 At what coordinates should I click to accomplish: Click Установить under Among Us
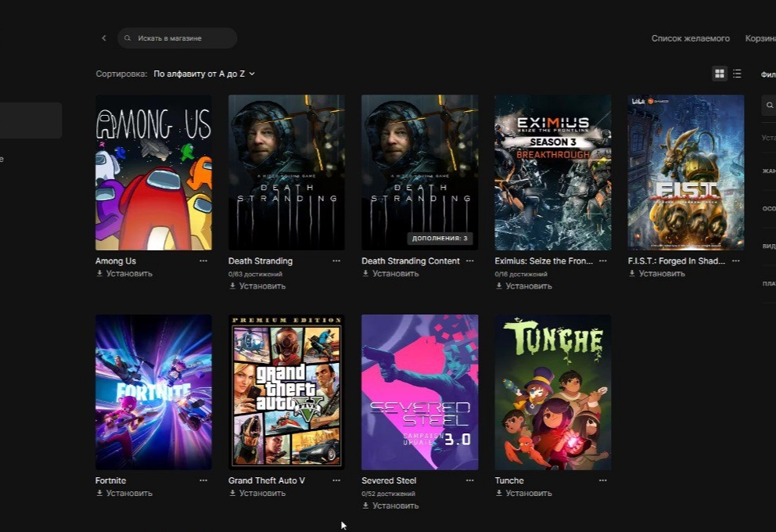(124, 274)
